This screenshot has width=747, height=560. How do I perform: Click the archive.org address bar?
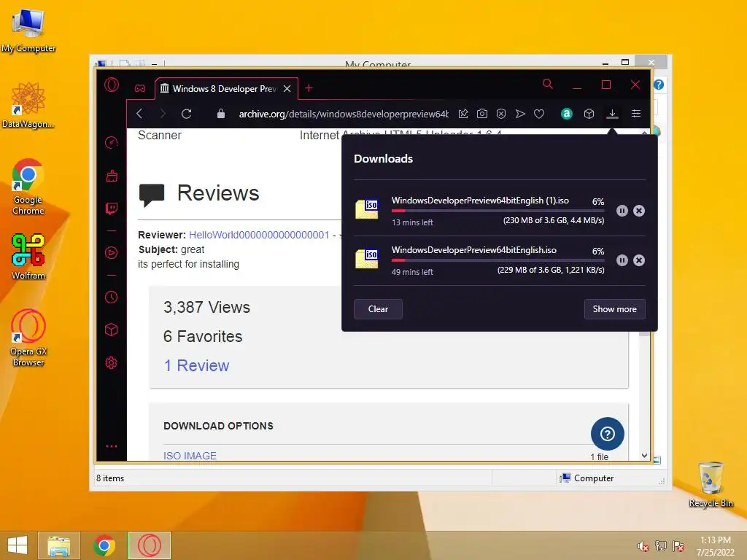click(344, 114)
